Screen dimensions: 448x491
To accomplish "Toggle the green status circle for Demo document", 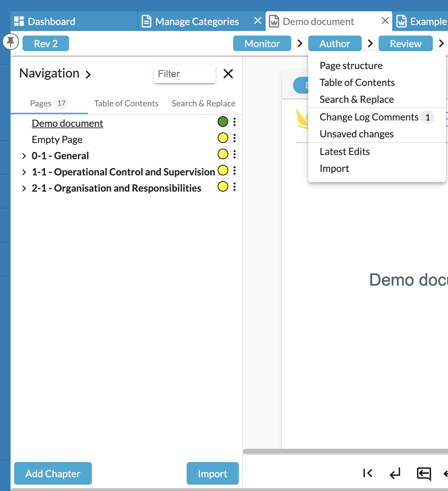I will pos(223,122).
